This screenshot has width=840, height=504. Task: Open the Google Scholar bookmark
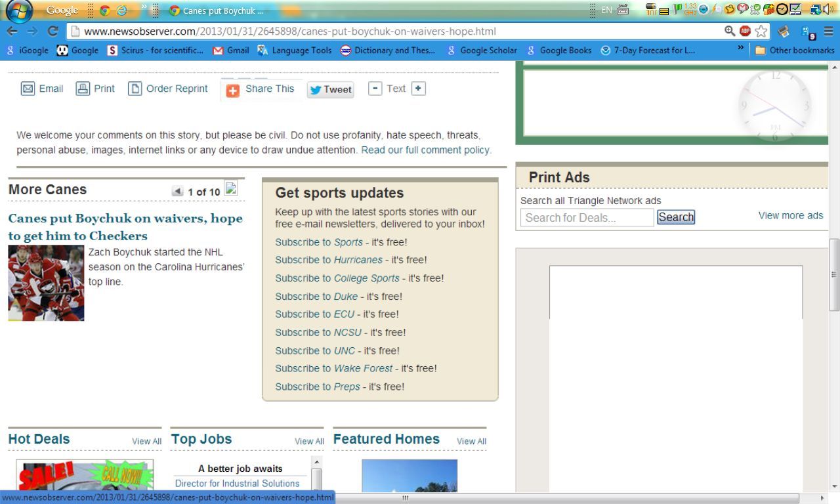point(482,50)
